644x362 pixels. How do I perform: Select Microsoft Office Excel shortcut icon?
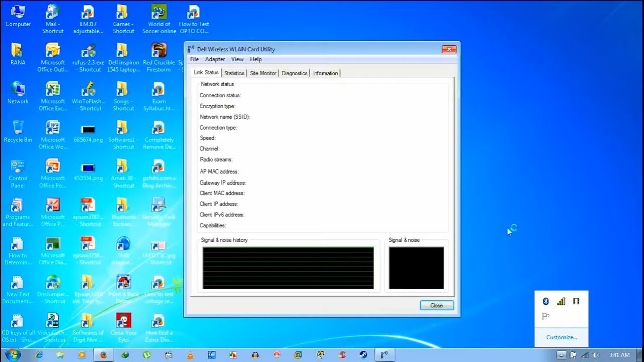point(53,97)
